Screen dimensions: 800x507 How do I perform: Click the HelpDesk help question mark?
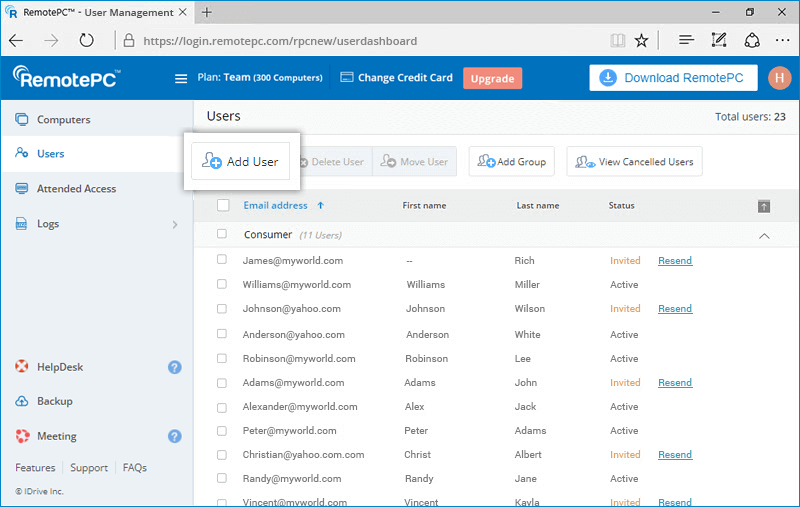(174, 367)
